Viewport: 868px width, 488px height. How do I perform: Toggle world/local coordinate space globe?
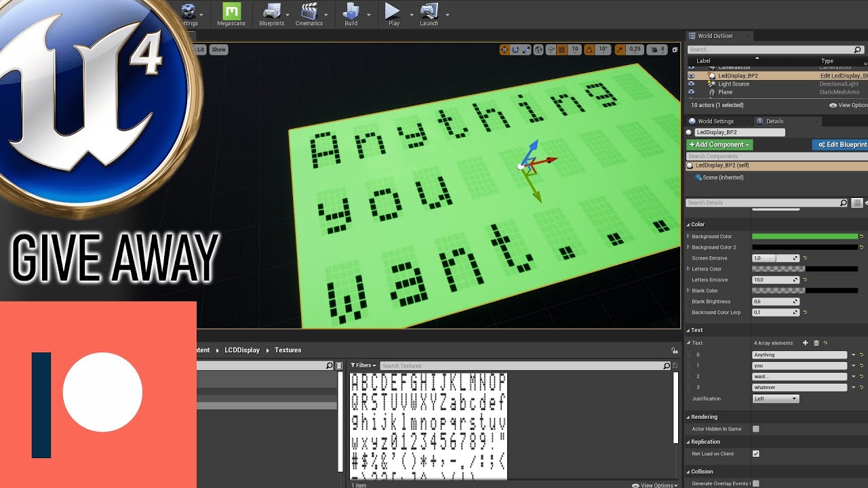(538, 49)
